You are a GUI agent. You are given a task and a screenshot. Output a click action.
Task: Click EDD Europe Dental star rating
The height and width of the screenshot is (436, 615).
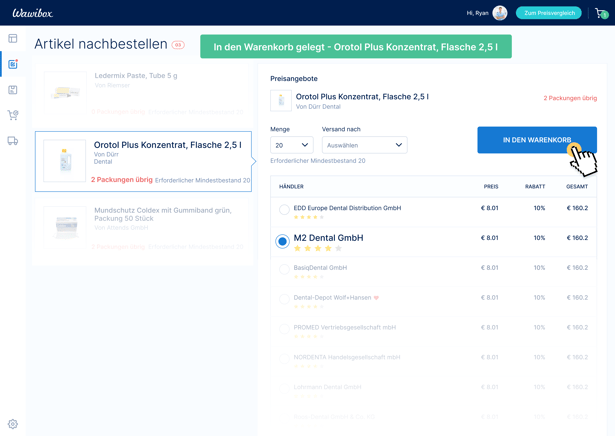[x=309, y=217]
